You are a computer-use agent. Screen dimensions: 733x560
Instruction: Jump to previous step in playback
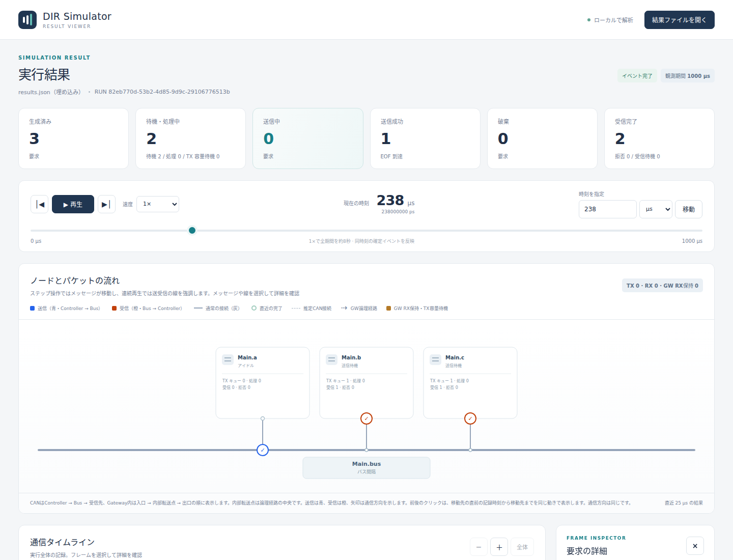click(40, 204)
